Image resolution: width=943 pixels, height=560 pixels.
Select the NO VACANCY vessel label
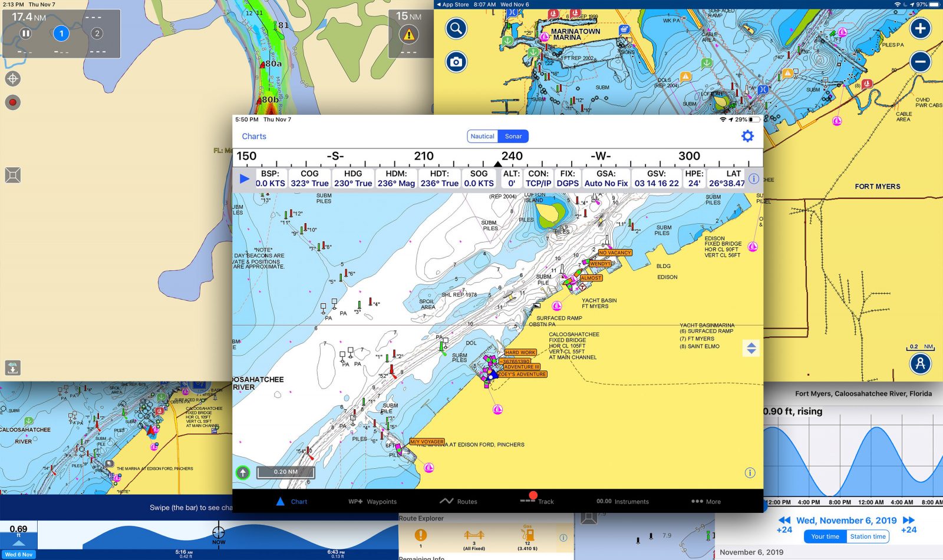coord(615,253)
